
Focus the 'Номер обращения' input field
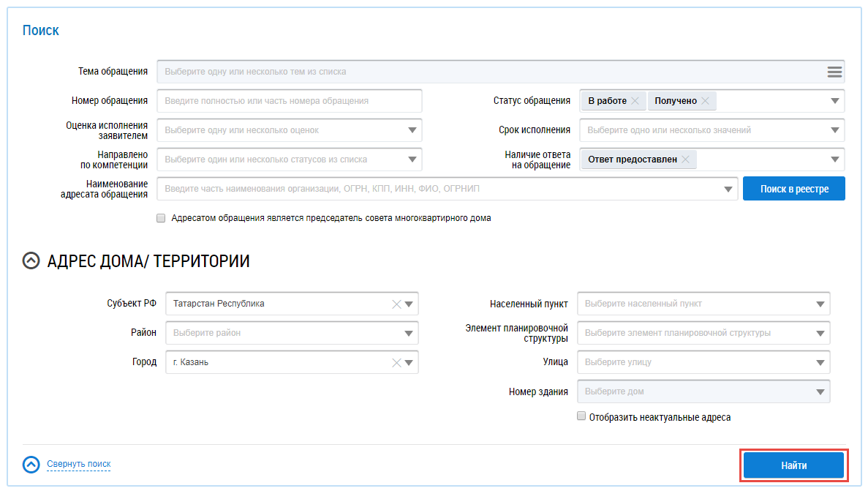[x=290, y=101]
